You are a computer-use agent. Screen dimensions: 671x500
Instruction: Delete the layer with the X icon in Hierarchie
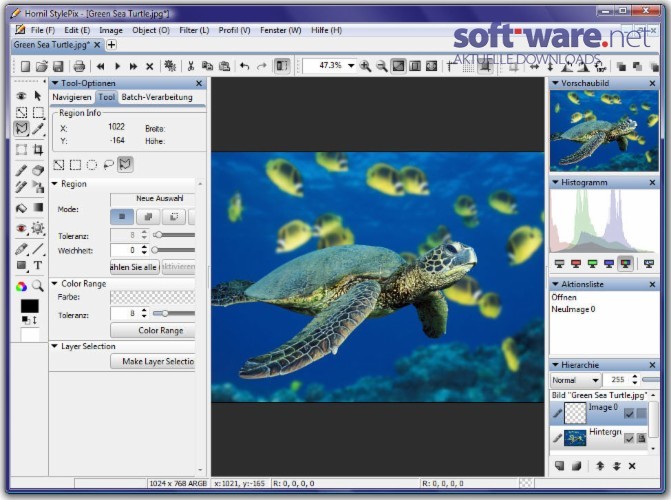pos(632,466)
